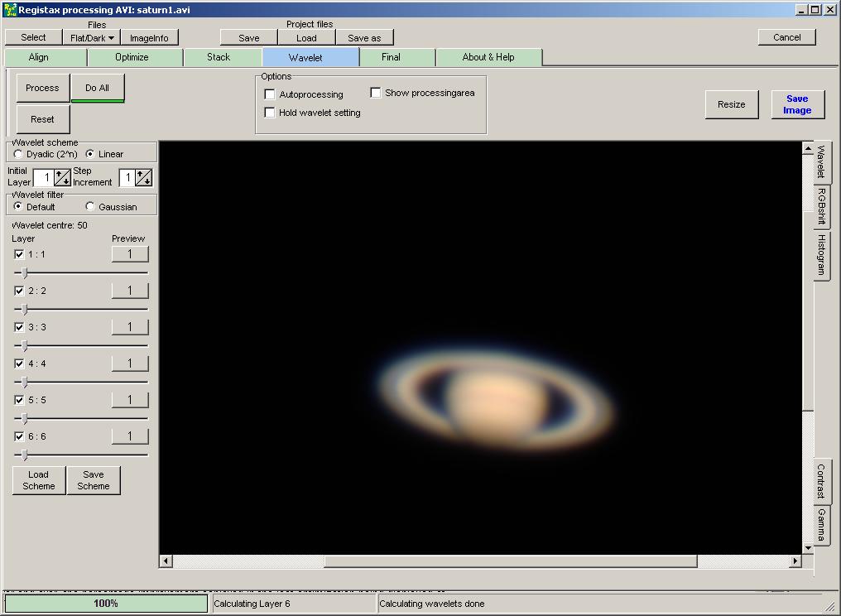The height and width of the screenshot is (616, 841).
Task: Click the layer 4 : 4 slider handle
Action: coord(24,383)
